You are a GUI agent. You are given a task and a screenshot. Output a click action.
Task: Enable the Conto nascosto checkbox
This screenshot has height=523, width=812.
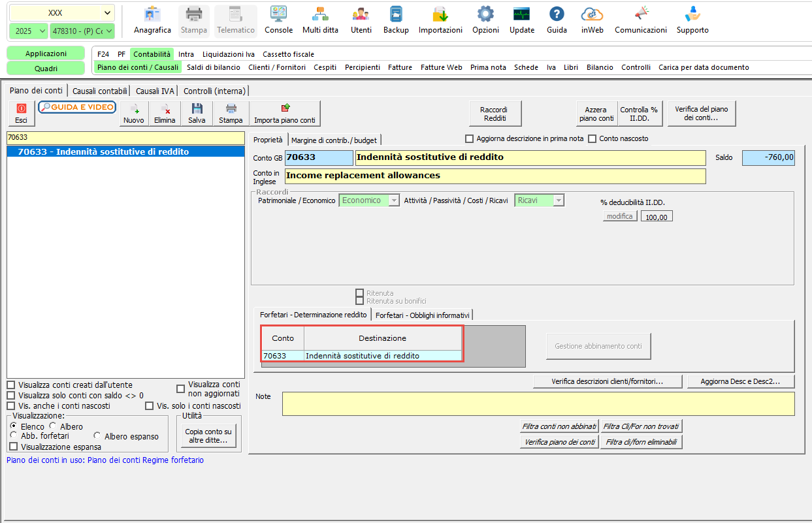tap(593, 138)
